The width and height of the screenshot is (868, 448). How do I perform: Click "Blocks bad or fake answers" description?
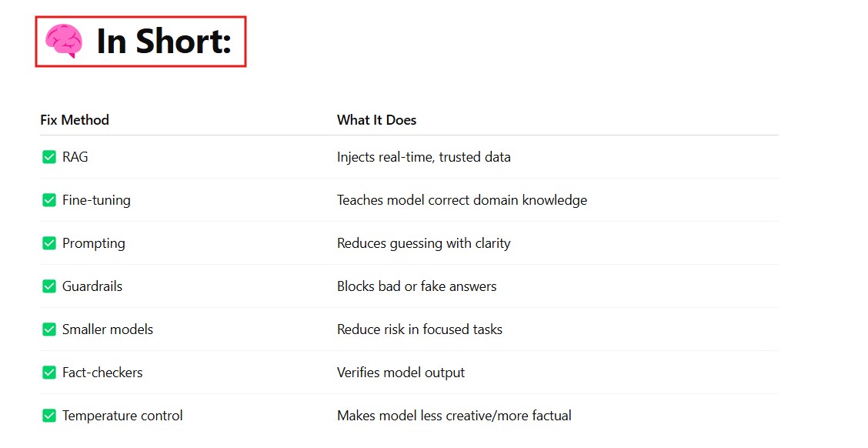click(416, 286)
